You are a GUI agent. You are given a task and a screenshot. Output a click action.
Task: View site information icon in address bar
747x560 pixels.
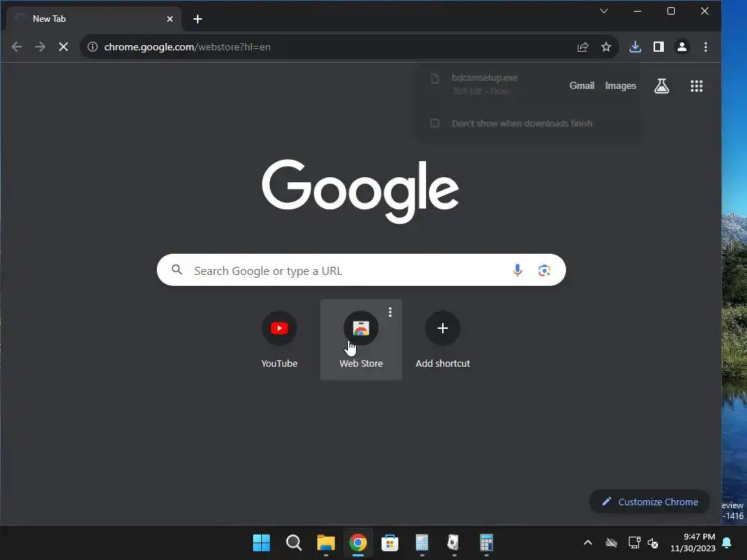click(93, 47)
